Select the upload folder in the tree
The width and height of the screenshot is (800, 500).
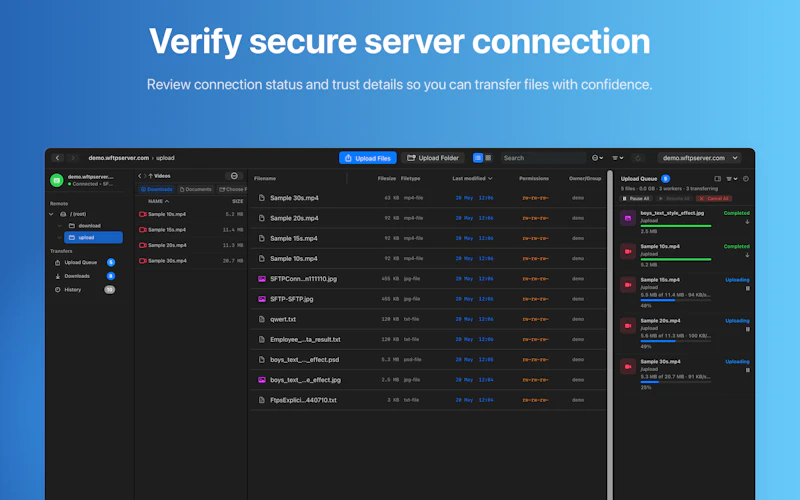93,237
